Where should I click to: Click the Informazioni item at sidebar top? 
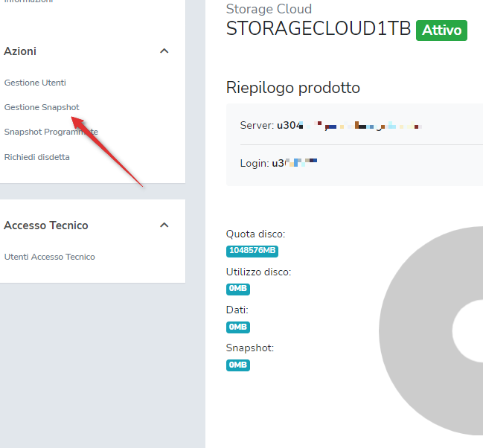click(x=28, y=2)
